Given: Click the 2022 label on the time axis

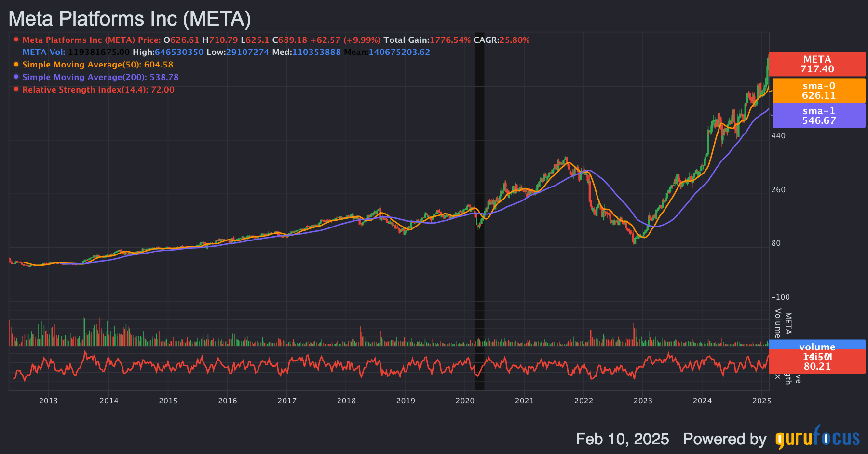Looking at the screenshot, I should pos(583,401).
